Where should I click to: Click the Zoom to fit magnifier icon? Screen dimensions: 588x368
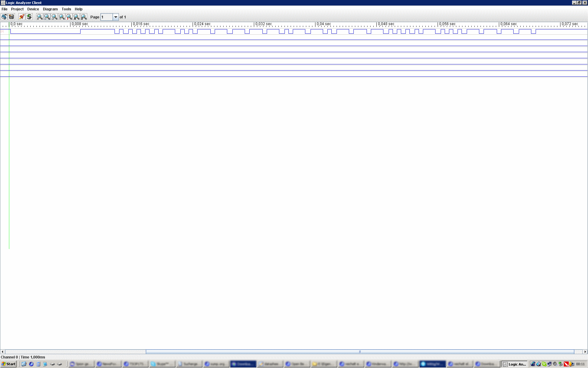62,17
